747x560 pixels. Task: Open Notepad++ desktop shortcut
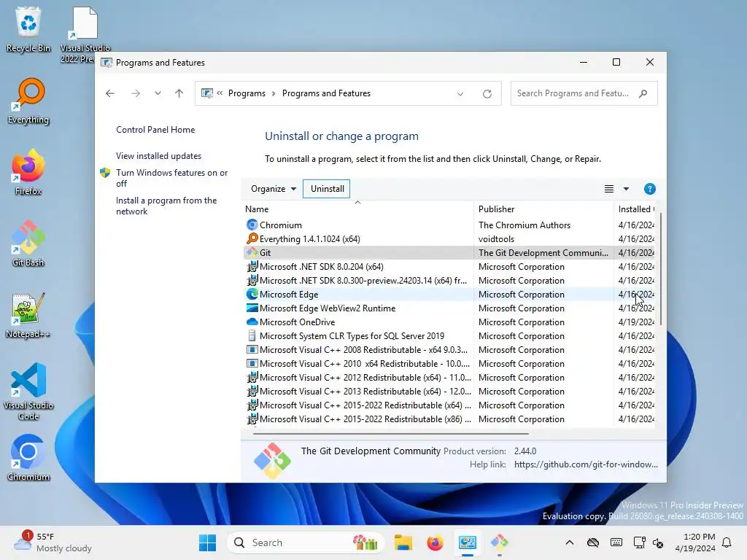pos(28,315)
